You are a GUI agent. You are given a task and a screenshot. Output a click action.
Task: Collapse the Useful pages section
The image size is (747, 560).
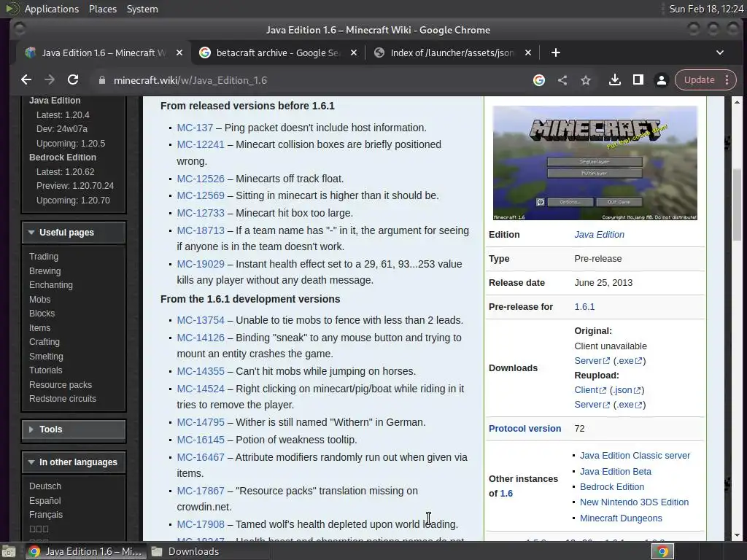point(74,233)
